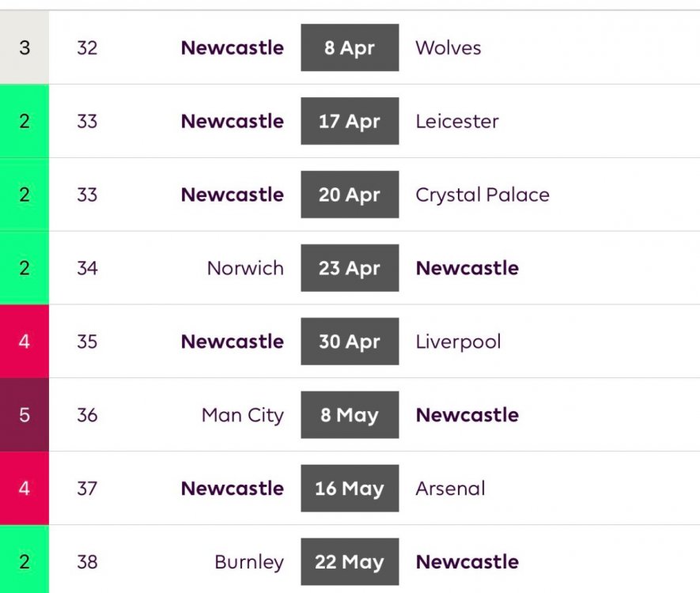The image size is (700, 593).
Task: Click the dark maroon difficulty 5 swatch
Action: [25, 415]
